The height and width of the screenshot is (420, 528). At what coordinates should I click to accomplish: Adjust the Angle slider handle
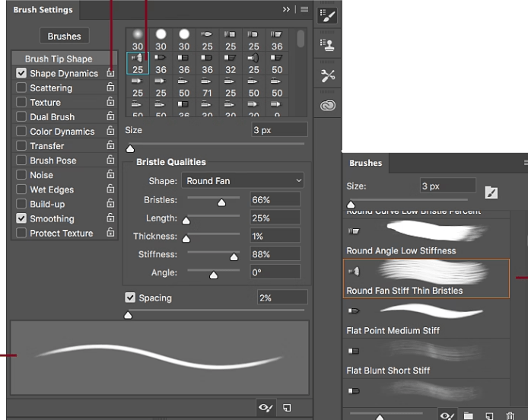[214, 275]
